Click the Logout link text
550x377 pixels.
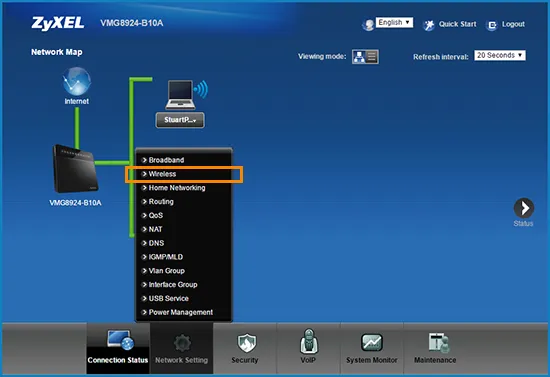[513, 24]
